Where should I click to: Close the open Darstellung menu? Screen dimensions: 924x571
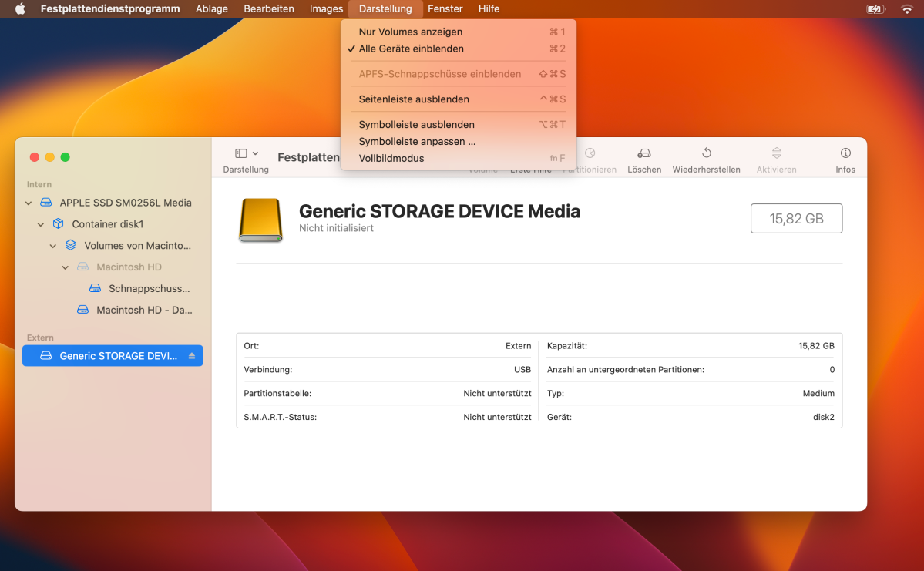pyautogui.click(x=385, y=8)
